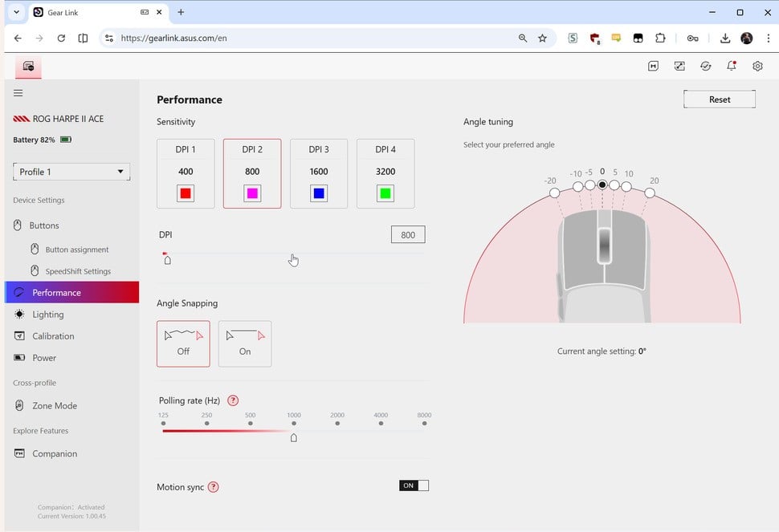
Task: Select the DPI 4 3200 stage
Action: pos(385,173)
